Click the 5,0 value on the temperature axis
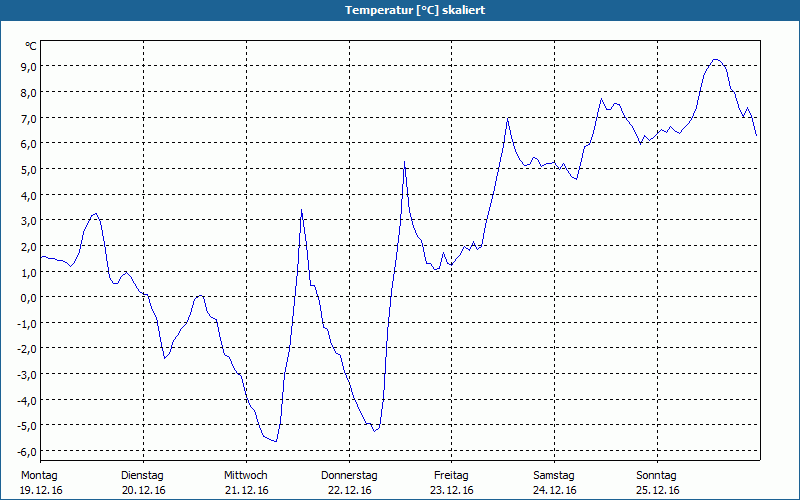The height and width of the screenshot is (500, 800). tap(29, 170)
